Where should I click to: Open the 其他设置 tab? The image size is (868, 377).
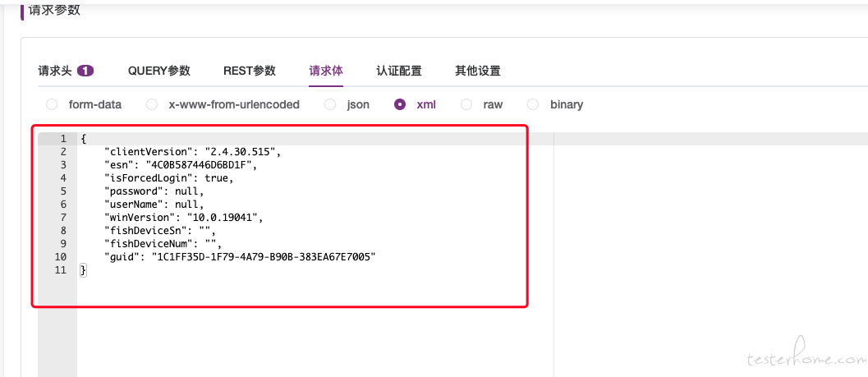point(478,71)
